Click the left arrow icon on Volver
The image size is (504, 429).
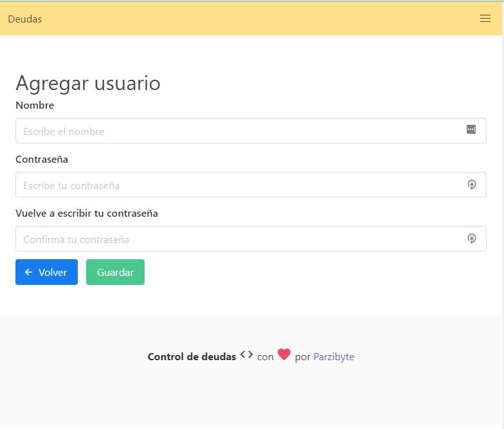[x=28, y=272]
